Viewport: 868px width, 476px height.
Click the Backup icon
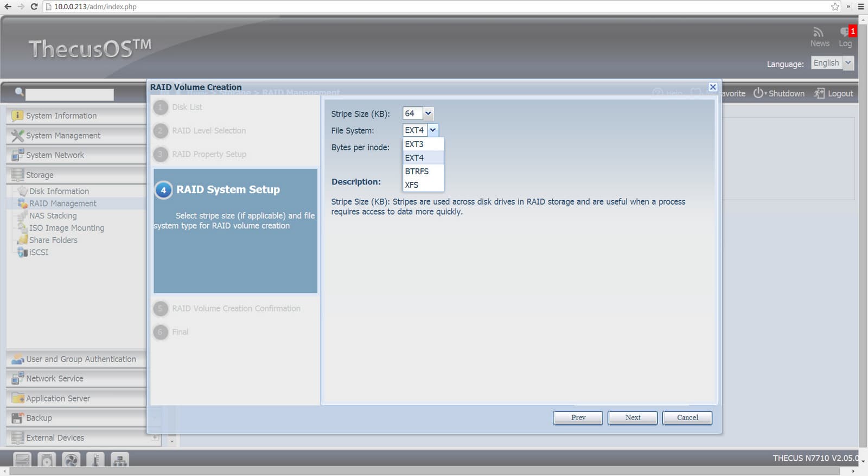point(17,418)
